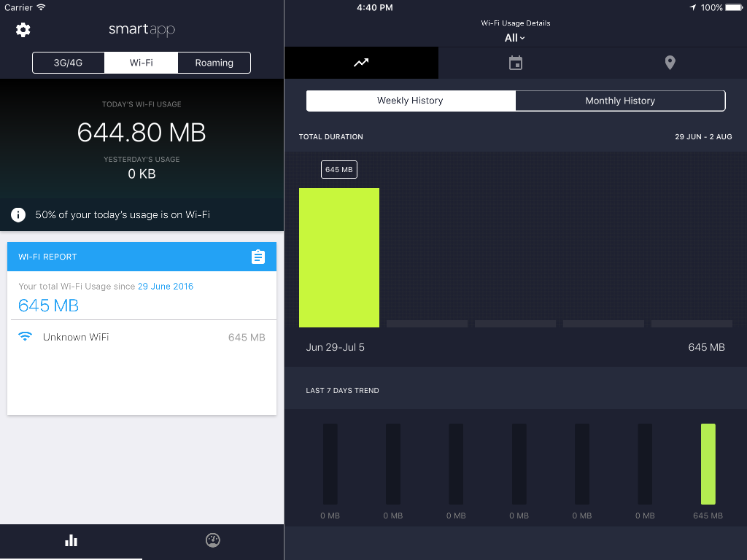Switch to the bar chart statistics tab
Viewport: 747px width, 560px height.
pos(71,540)
